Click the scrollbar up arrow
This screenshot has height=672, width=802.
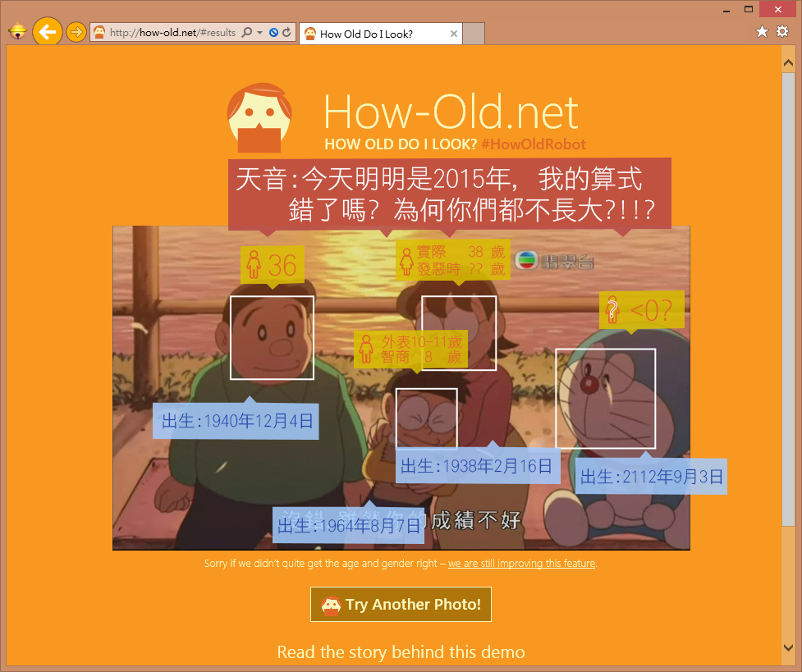[x=788, y=63]
